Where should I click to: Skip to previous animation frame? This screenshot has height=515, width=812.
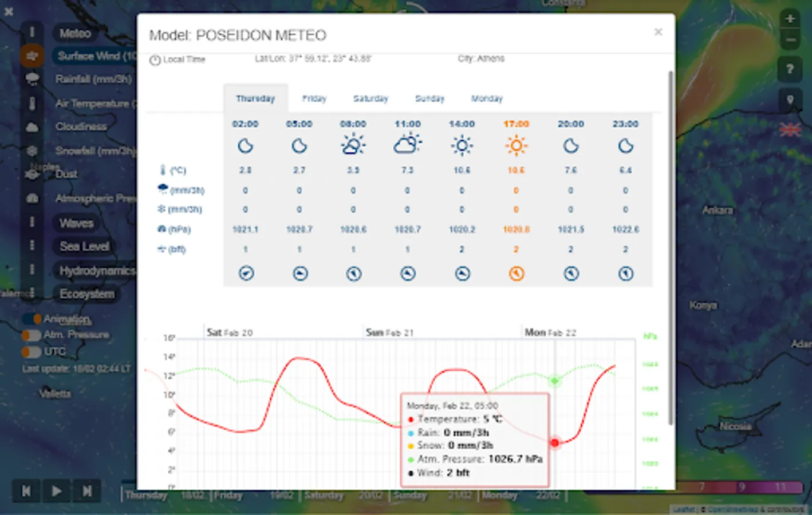tap(26, 491)
